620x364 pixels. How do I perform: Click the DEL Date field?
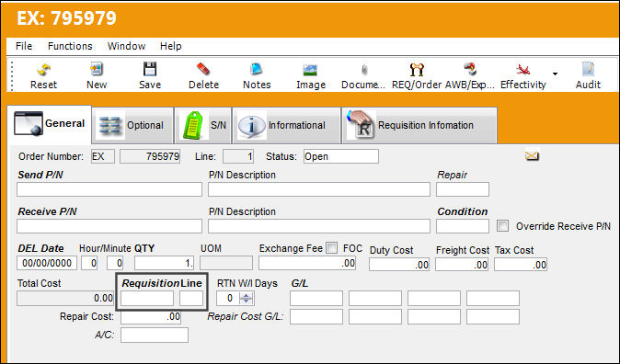(x=47, y=263)
